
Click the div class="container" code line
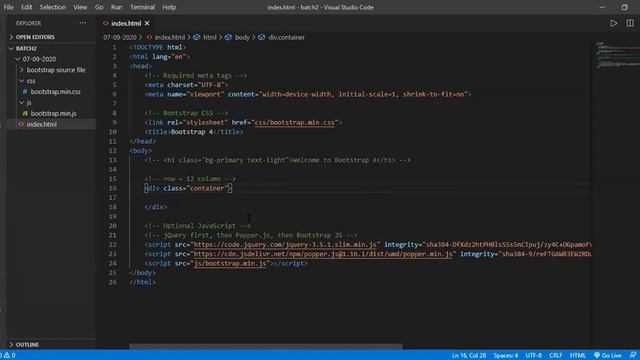coord(188,188)
